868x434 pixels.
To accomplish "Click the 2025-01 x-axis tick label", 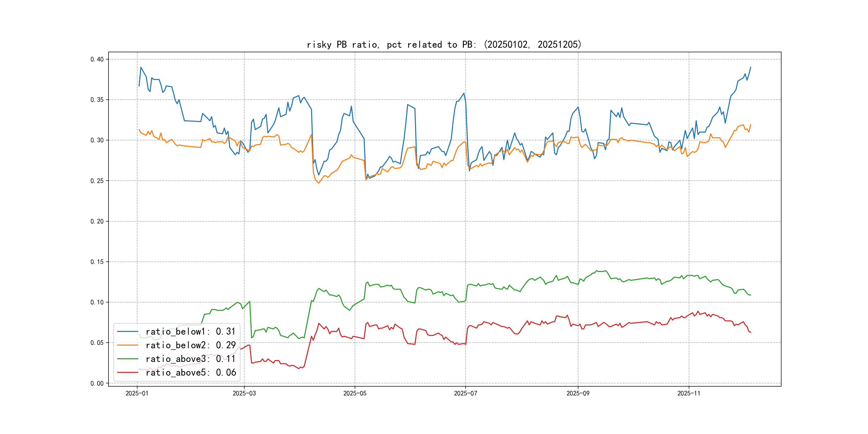I will [137, 394].
